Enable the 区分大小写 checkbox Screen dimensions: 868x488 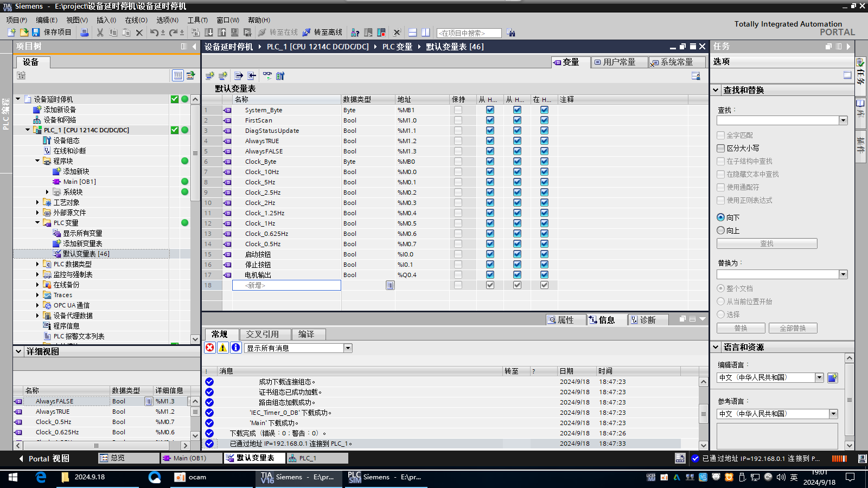click(x=721, y=148)
